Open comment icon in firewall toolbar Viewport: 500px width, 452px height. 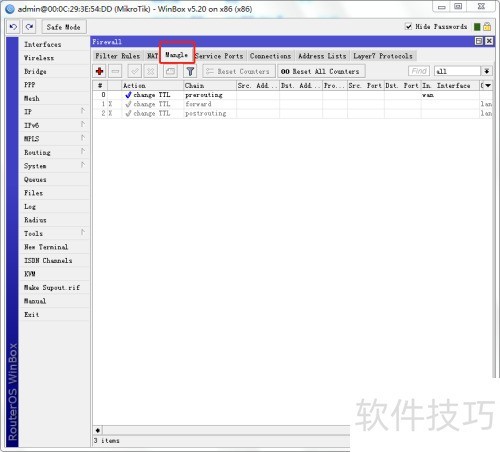pyautogui.click(x=170, y=71)
